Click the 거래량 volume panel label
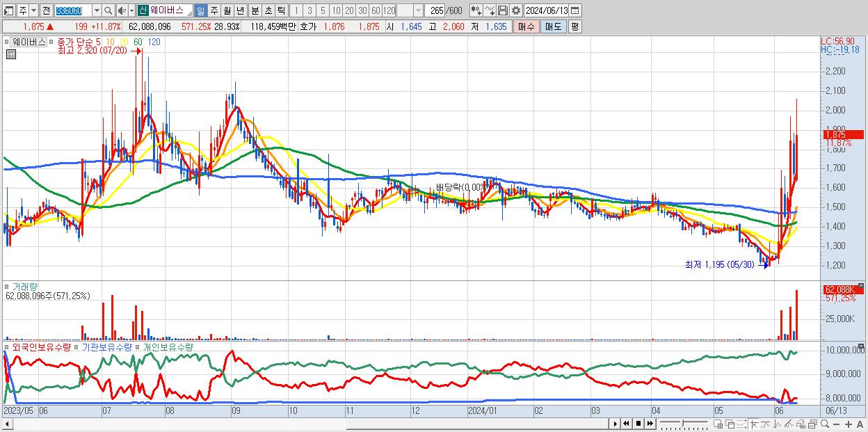This screenshot has height=432, width=868. point(24,286)
